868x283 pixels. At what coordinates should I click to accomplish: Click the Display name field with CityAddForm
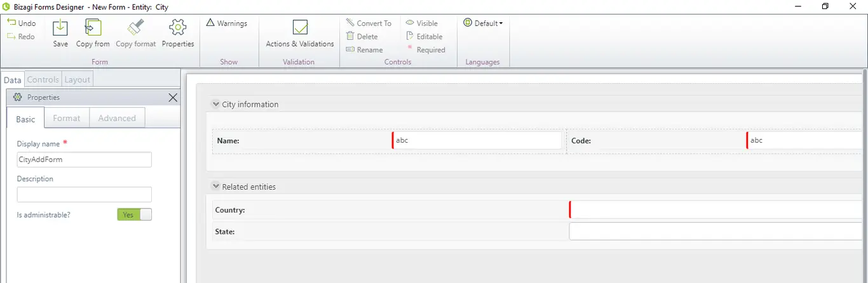point(84,159)
